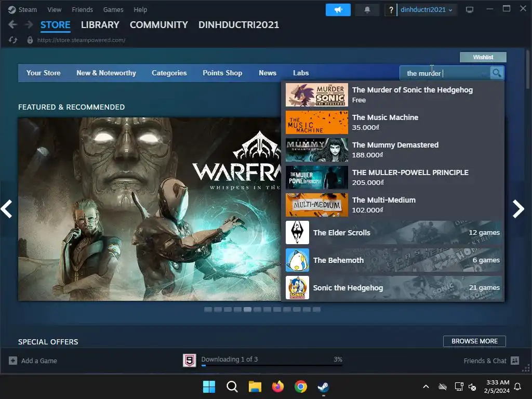Open the dinhductri2021 account dropdown

pyautogui.click(x=426, y=10)
